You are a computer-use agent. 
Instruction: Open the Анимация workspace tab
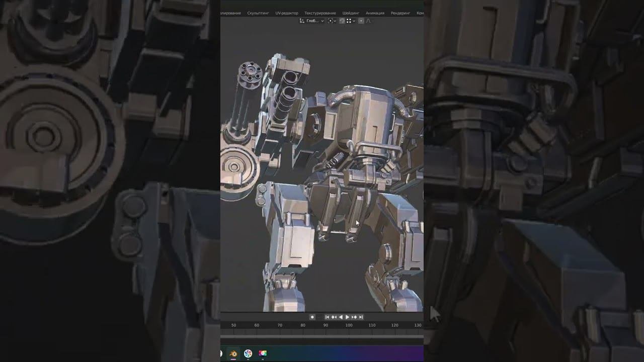tap(375, 13)
